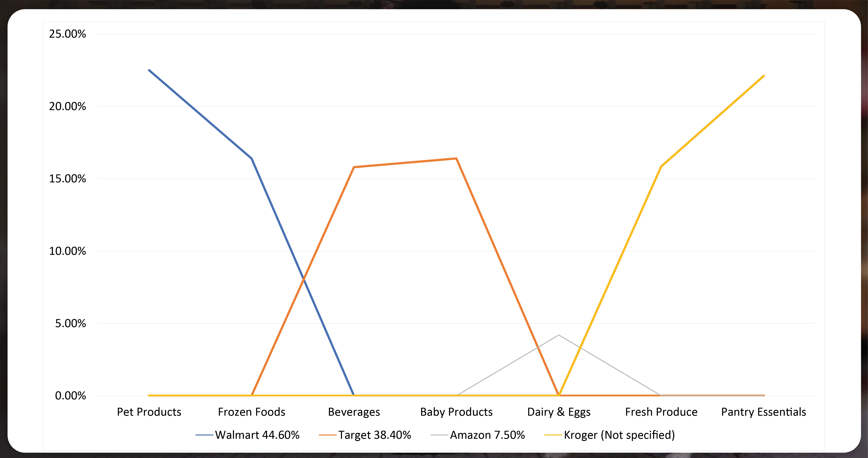Click the Amazon peak at Dairy & Eggs
Viewport: 868px width, 458px height.
coord(559,335)
